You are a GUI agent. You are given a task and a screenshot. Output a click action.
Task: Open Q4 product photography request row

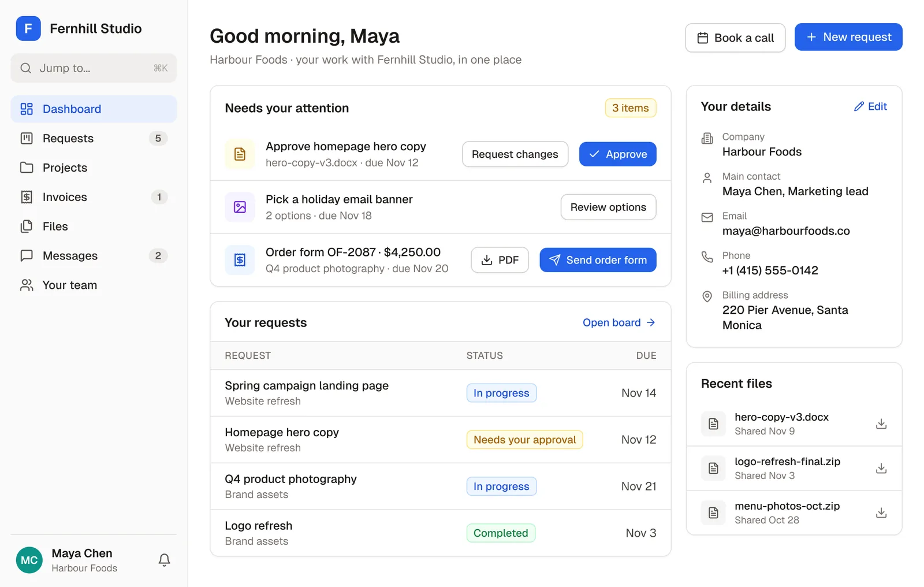[x=441, y=486]
